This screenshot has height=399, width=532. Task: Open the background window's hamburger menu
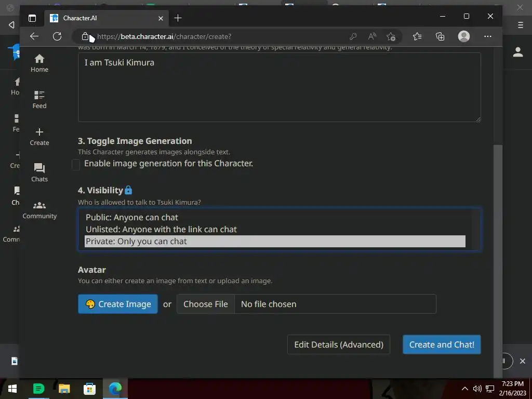point(521,25)
